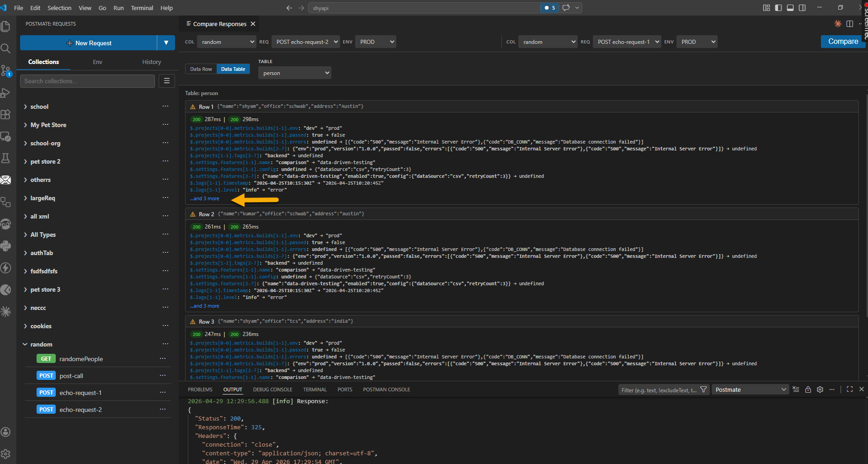Open the Terminal menu
The width and height of the screenshot is (868, 464).
pyautogui.click(x=142, y=8)
